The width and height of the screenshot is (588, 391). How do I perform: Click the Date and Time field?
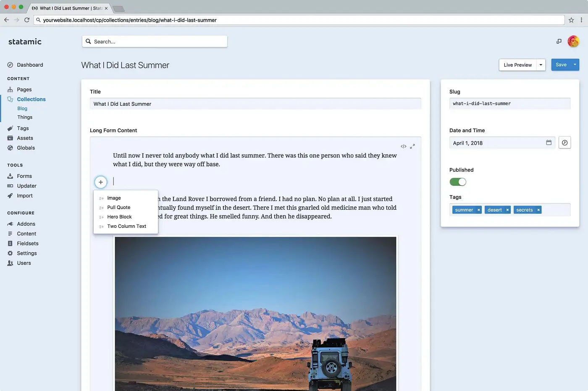[502, 143]
